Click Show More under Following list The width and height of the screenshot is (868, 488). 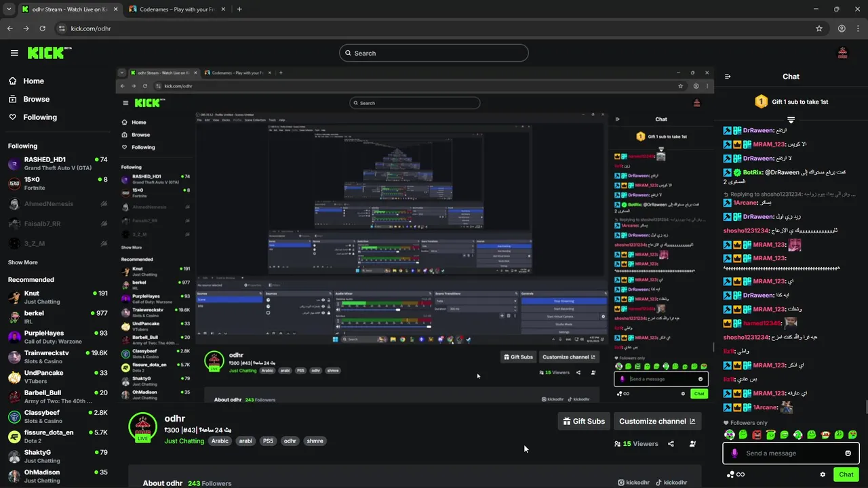pos(23,262)
